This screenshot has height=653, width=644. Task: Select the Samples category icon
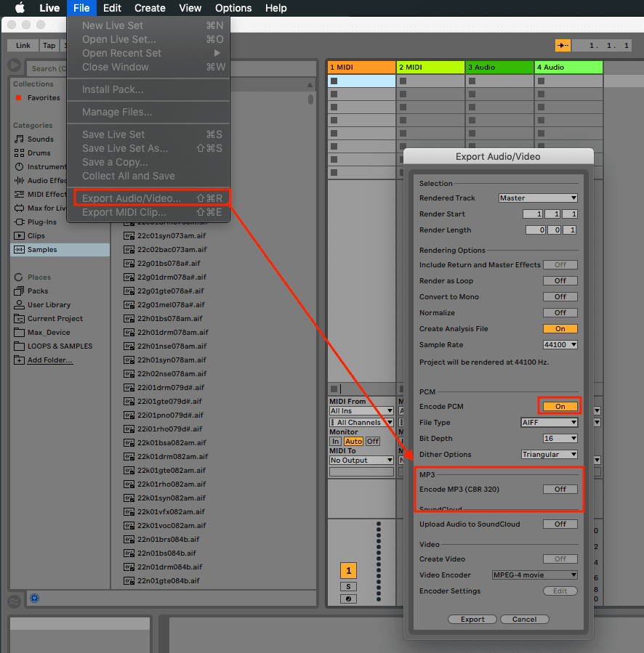tap(19, 249)
